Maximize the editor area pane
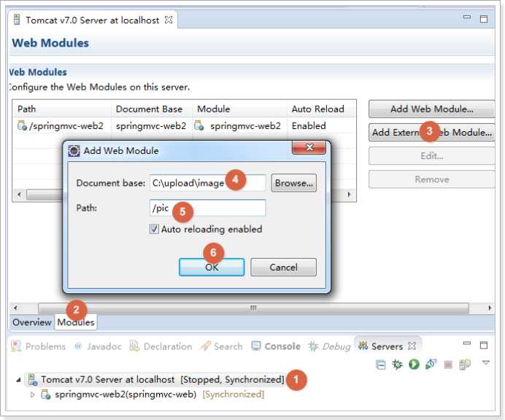505x420 pixels. click(484, 19)
